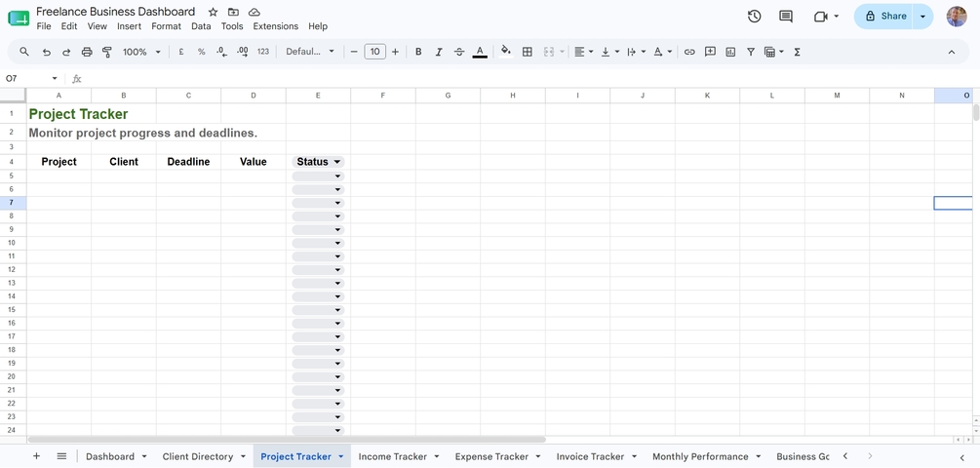Viewport: 980px width, 468px height.
Task: Open more number formats 123 button
Action: 263,52
